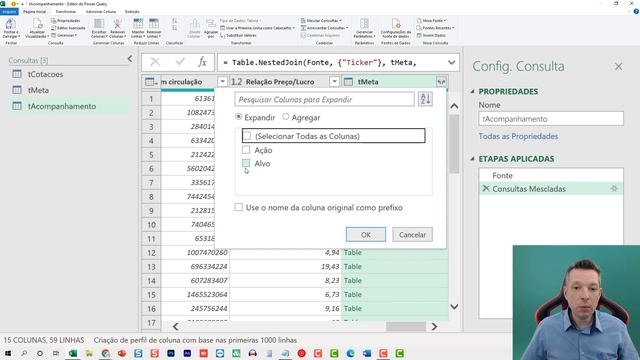Open filter dropdown on circulação column
Screen dimensions: 640x360
pos(222,82)
